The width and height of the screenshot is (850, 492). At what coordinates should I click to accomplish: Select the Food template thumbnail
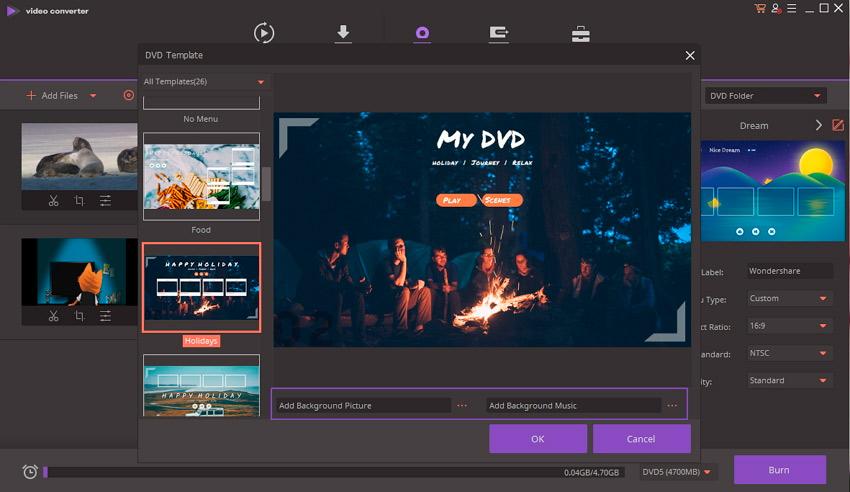pyautogui.click(x=201, y=177)
